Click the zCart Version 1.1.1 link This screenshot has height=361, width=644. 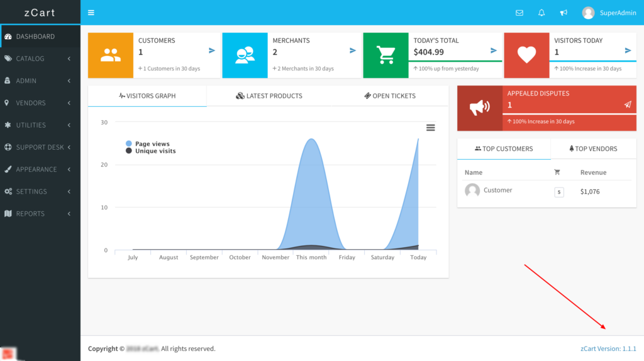608,348
